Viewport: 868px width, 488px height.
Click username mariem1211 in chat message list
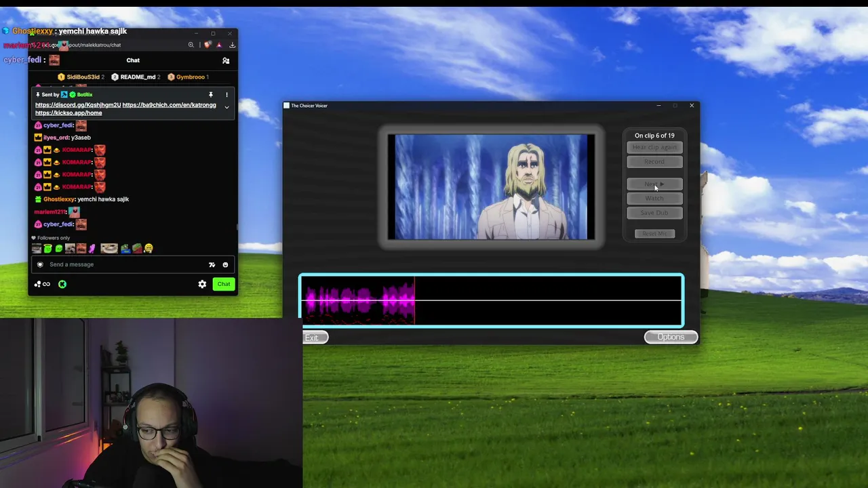50,212
